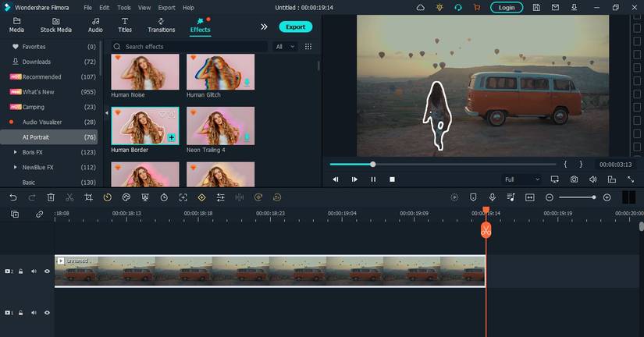Click the marker shield icon
This screenshot has height=337, width=644.
coord(473,197)
